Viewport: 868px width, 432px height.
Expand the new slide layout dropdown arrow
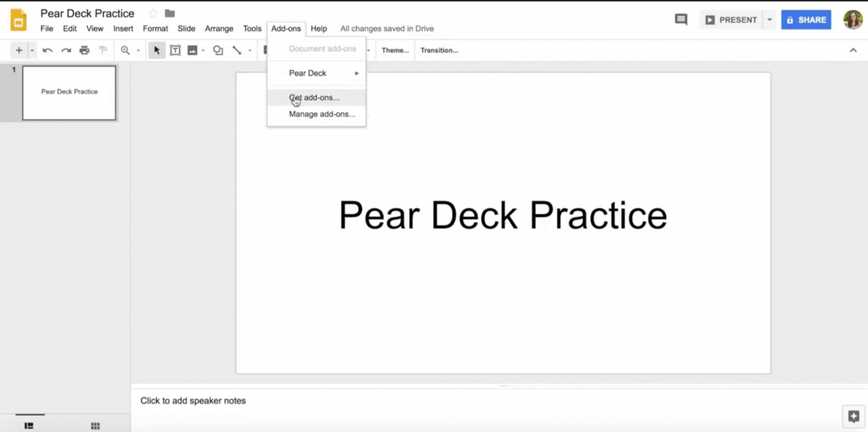click(x=32, y=50)
